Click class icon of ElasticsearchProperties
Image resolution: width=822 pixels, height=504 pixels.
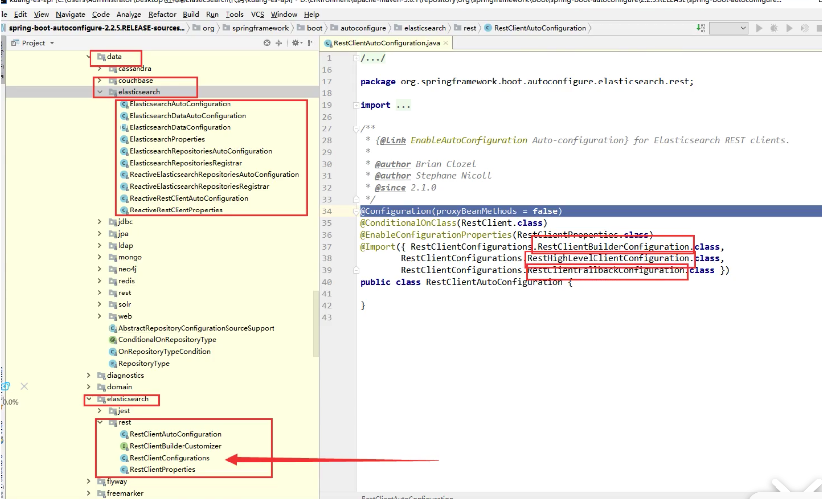[124, 139]
